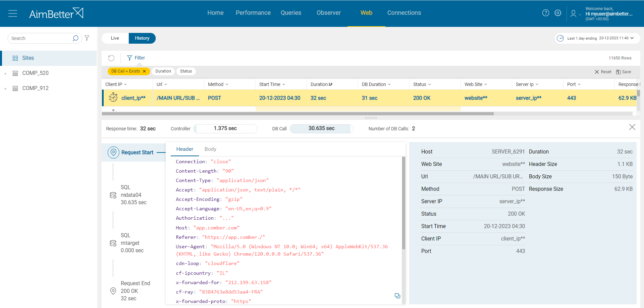Click the horizontal table scrollbar
The image size is (644, 308).
point(298,114)
